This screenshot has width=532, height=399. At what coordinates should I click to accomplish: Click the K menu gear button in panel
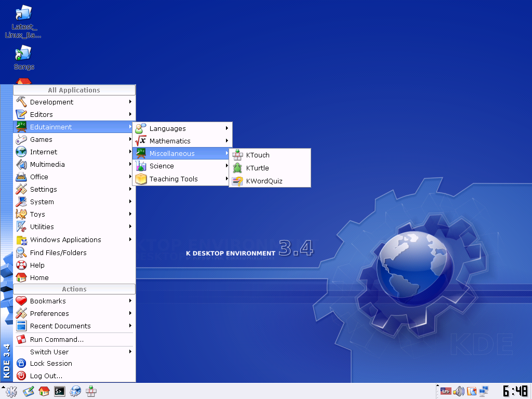[x=11, y=392]
